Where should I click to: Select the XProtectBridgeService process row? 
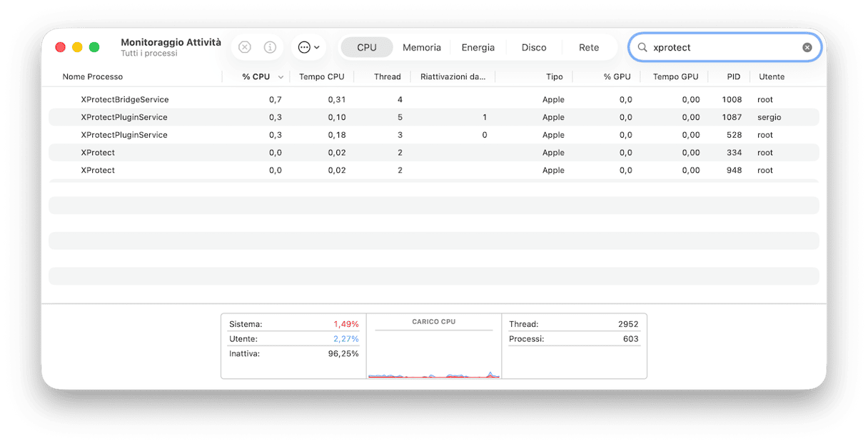tap(125, 99)
